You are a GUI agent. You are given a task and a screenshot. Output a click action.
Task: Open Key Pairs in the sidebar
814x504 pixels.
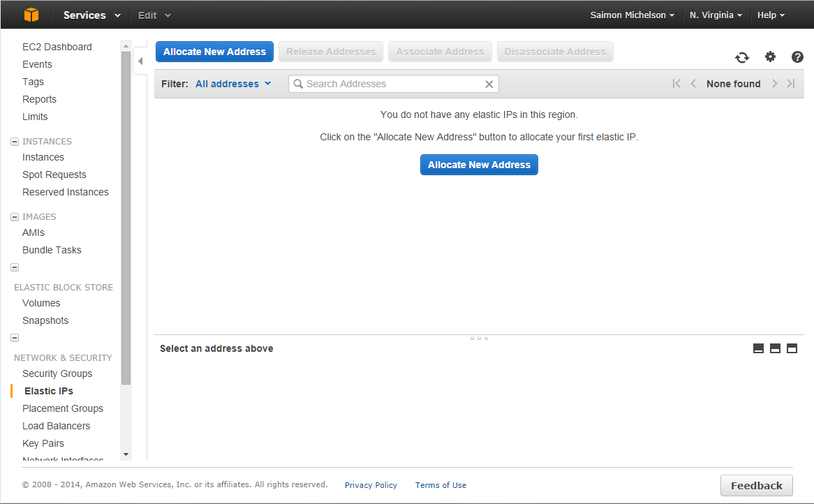click(x=43, y=443)
